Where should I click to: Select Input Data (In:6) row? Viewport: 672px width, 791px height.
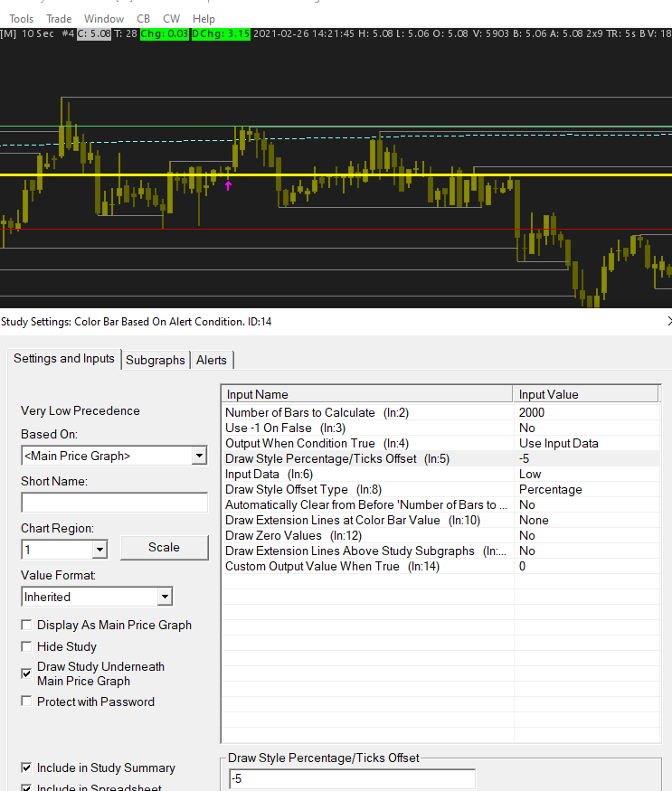coord(440,475)
